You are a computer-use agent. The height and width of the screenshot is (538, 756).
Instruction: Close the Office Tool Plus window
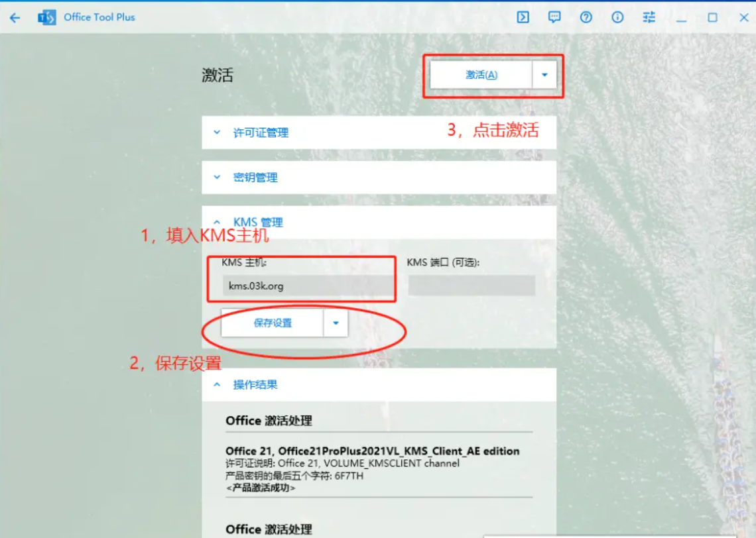(x=744, y=18)
